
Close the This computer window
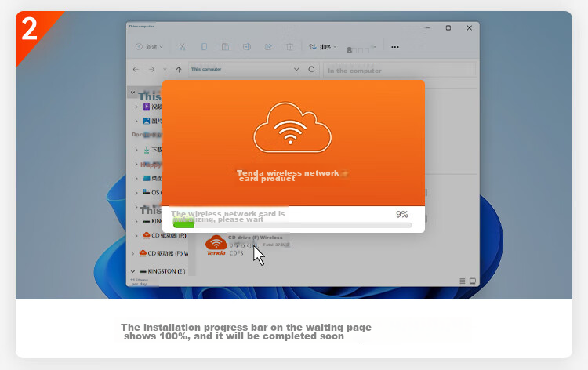click(x=469, y=28)
